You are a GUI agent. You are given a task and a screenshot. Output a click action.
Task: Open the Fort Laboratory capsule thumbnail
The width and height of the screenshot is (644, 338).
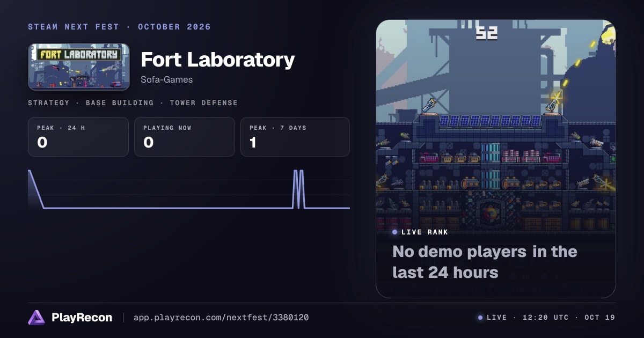[x=79, y=67]
